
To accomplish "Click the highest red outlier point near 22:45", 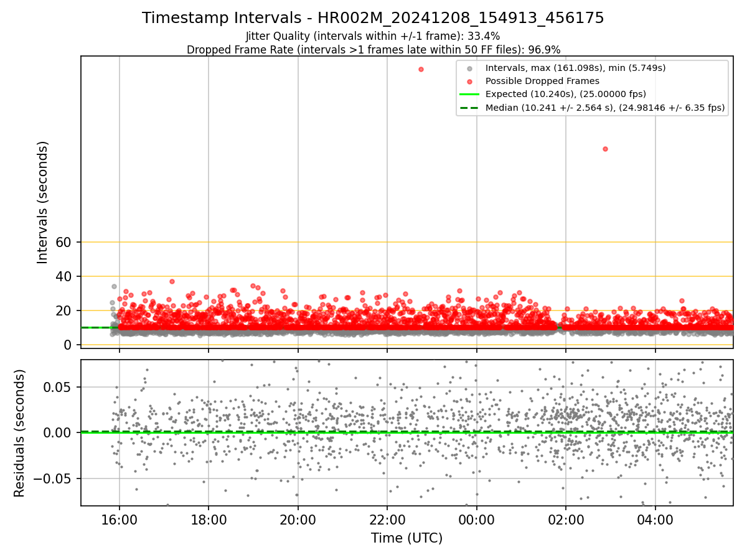I will [421, 69].
